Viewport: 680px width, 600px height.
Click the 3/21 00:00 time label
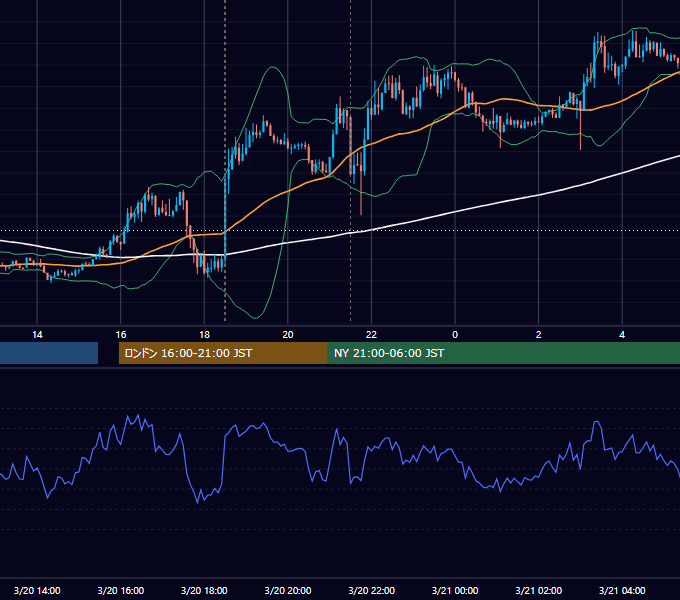(x=455, y=590)
